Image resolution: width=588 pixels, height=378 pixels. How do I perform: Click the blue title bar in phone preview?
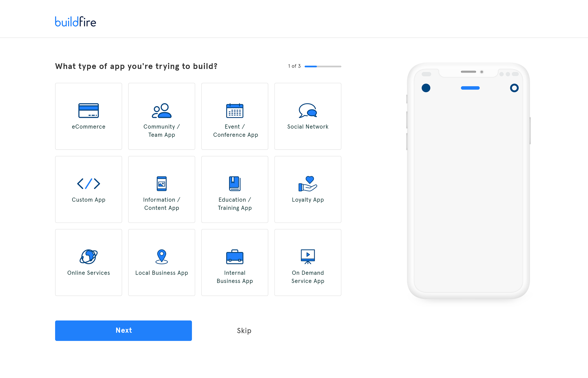click(x=470, y=88)
